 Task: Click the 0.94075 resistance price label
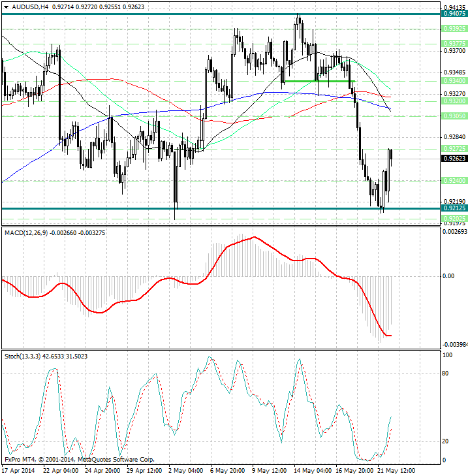click(454, 14)
